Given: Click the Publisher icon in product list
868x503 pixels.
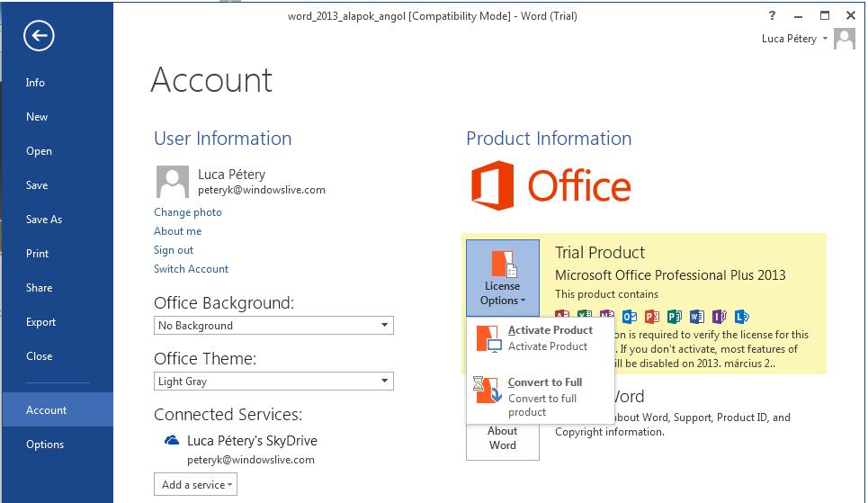Looking at the screenshot, I should pos(675,317).
